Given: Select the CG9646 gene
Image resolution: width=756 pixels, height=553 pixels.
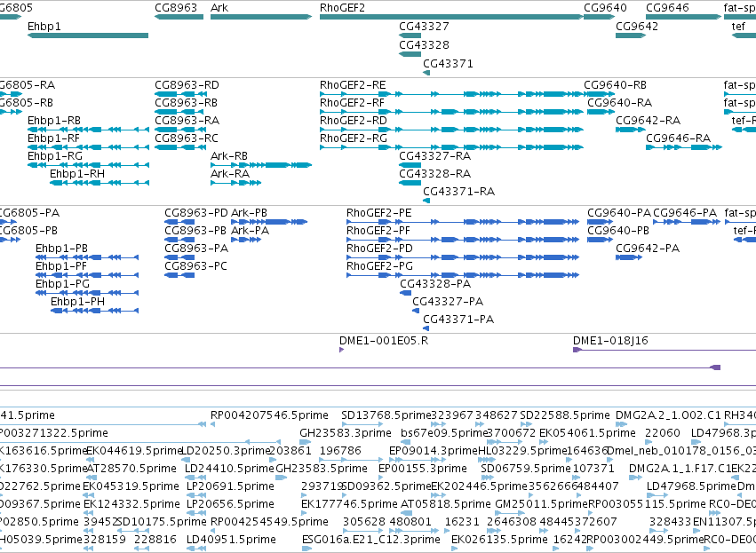Looking at the screenshot, I should tap(684, 17).
